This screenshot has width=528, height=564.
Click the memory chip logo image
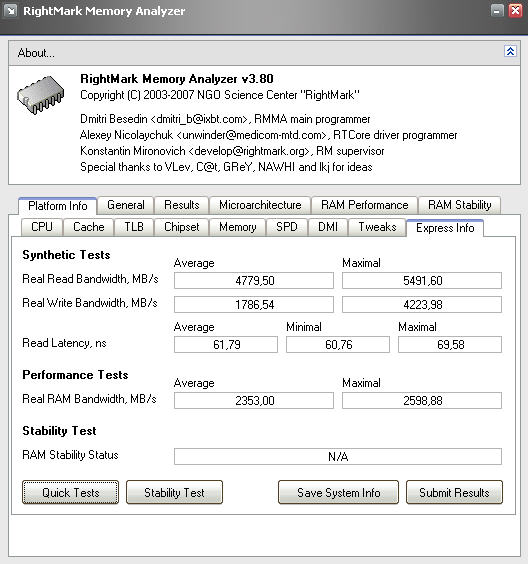41,95
